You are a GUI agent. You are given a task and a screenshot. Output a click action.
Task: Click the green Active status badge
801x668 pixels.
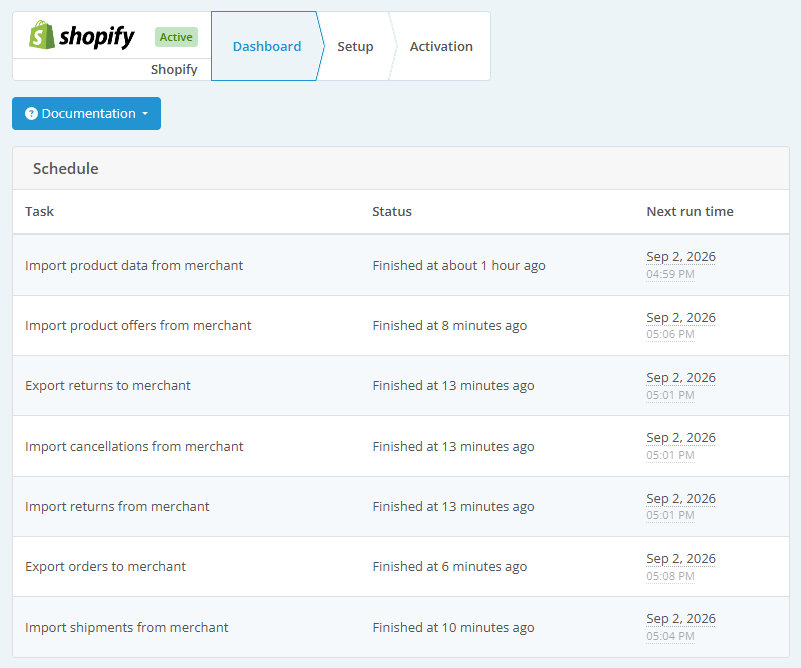point(176,37)
